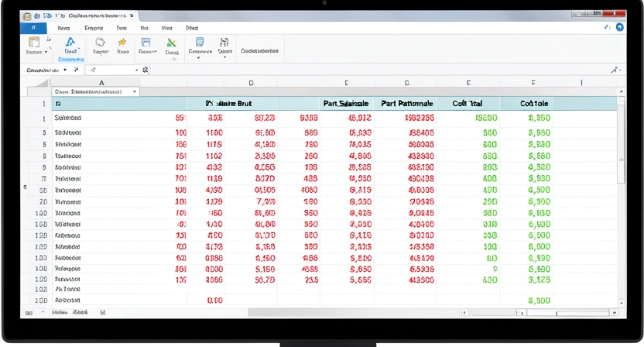Select column F header

tap(533, 83)
